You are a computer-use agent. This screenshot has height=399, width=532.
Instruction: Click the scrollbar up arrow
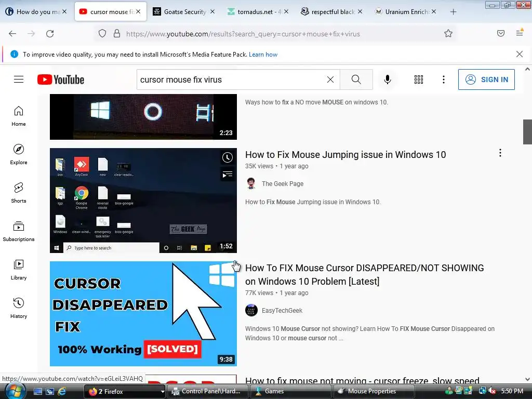coord(527,69)
